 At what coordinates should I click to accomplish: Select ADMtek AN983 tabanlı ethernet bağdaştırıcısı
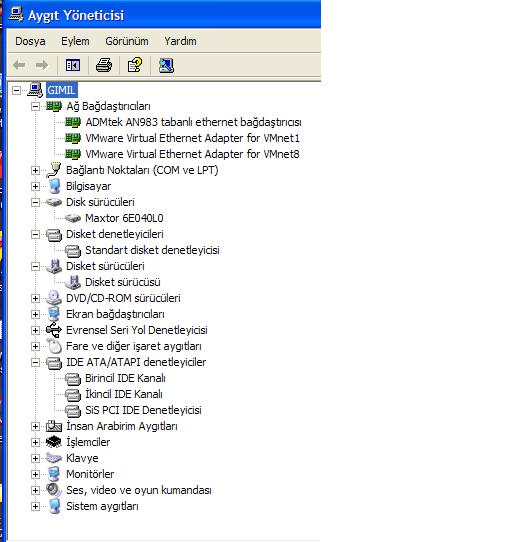193,122
